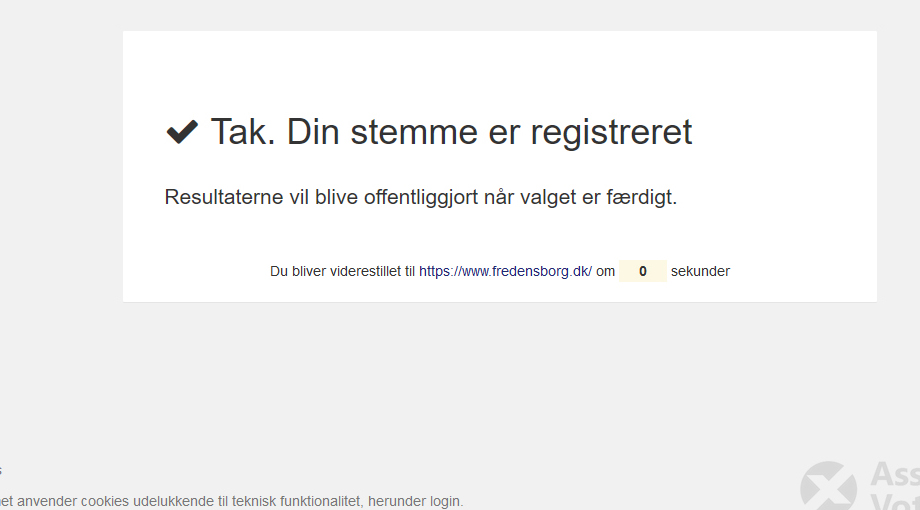Click the countdown box showing 0
The image size is (920, 510).
642,271
